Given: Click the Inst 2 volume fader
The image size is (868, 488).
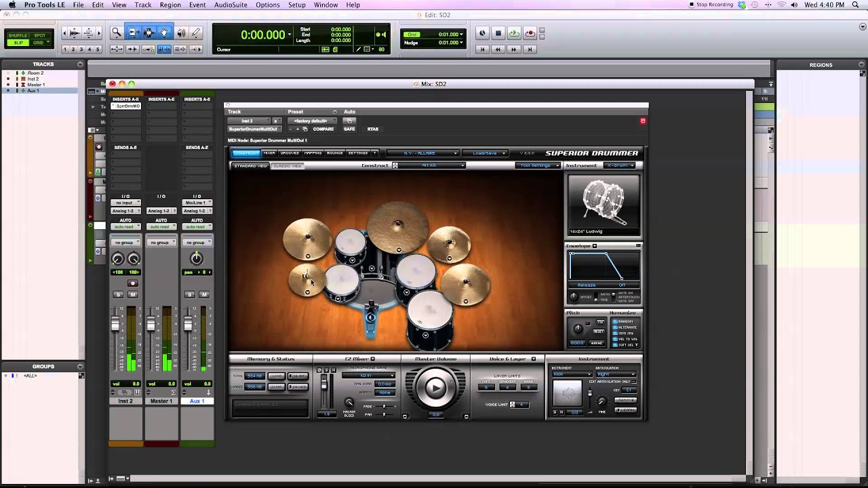Looking at the screenshot, I should coord(115,325).
